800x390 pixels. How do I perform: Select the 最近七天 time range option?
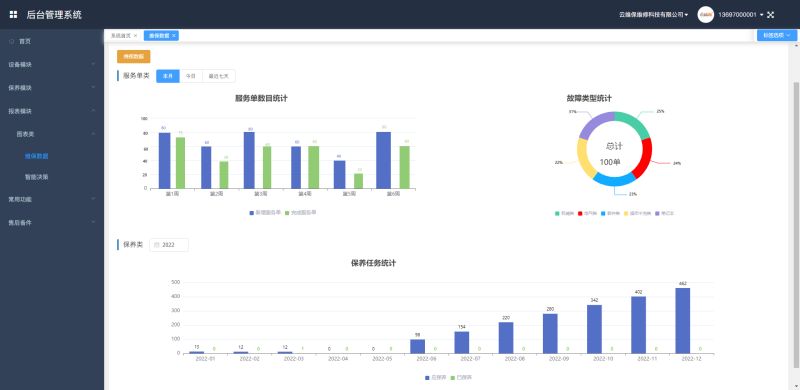(x=219, y=76)
